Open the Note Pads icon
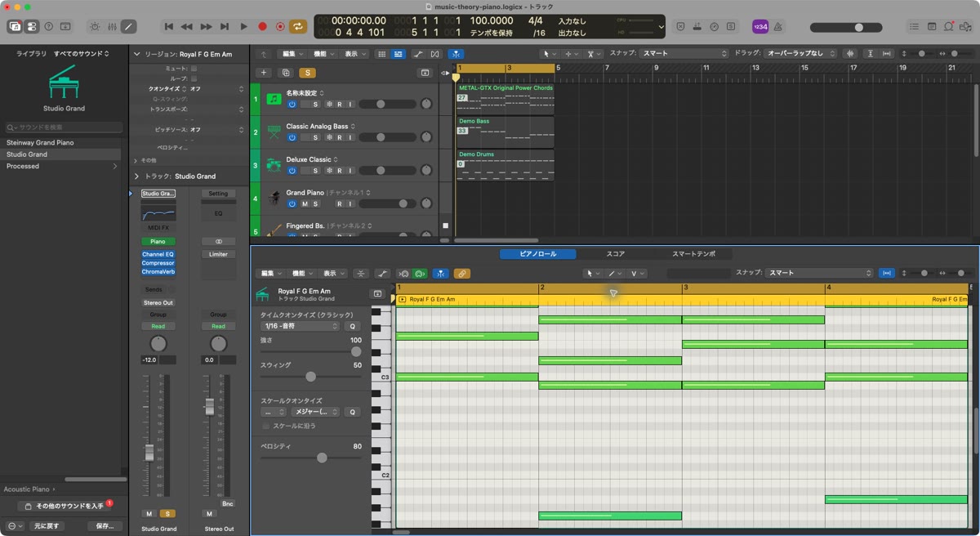The height and width of the screenshot is (536, 980). [x=933, y=26]
